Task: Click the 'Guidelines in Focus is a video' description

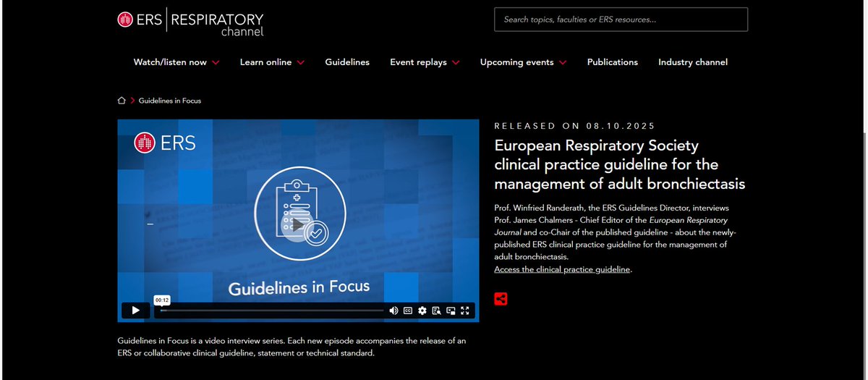Action: (291, 347)
